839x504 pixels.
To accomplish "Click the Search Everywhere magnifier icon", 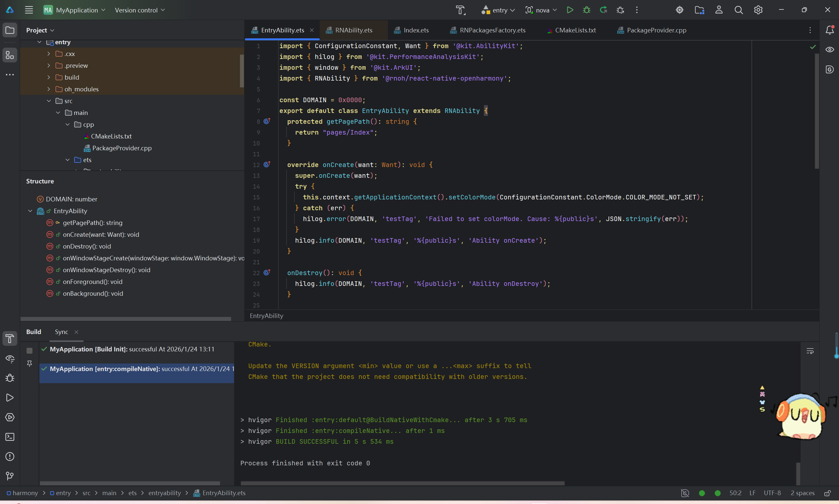I will coord(738,10).
